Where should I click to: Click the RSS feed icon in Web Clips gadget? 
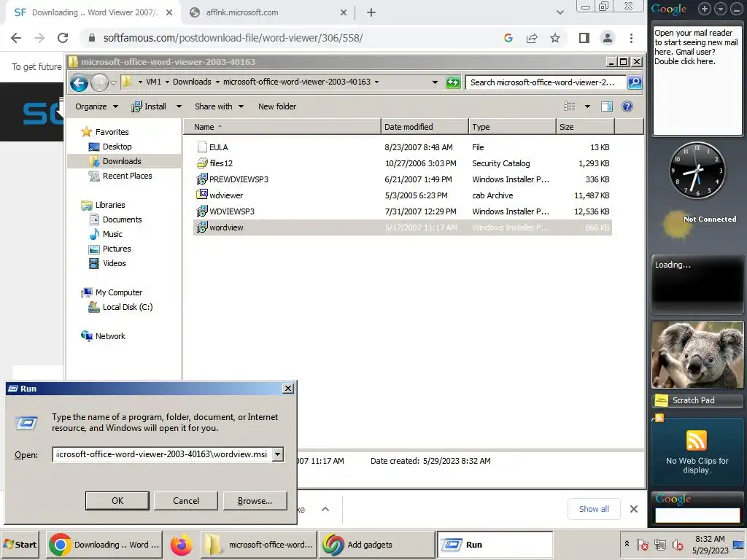[697, 440]
